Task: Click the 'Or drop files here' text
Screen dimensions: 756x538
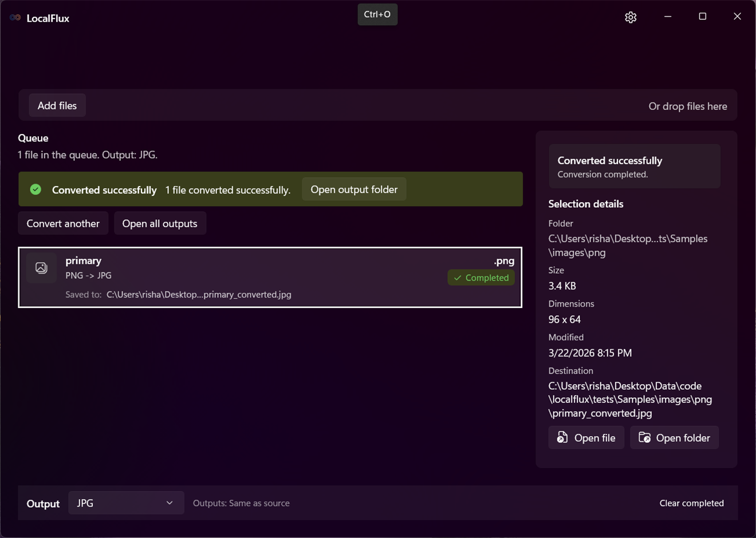Action: point(687,106)
